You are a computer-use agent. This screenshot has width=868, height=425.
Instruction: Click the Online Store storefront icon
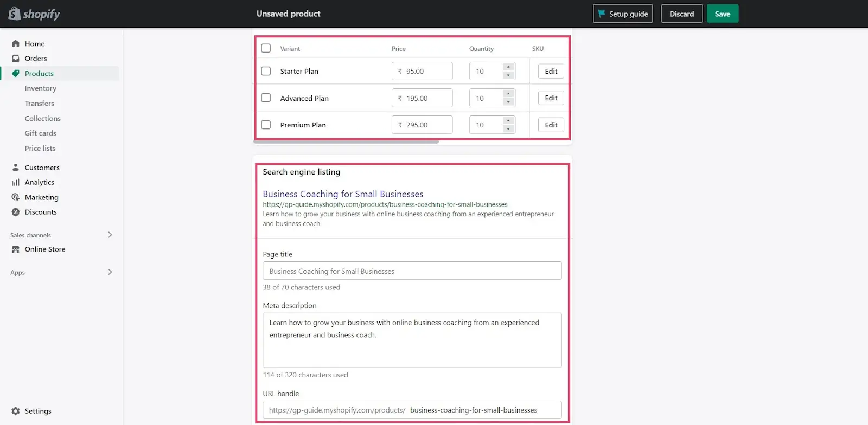coord(16,249)
